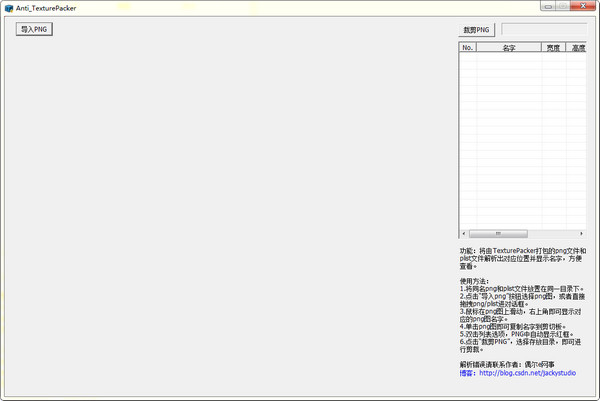Click the list's right scroll arrow
600x401 pixels.
point(581,233)
